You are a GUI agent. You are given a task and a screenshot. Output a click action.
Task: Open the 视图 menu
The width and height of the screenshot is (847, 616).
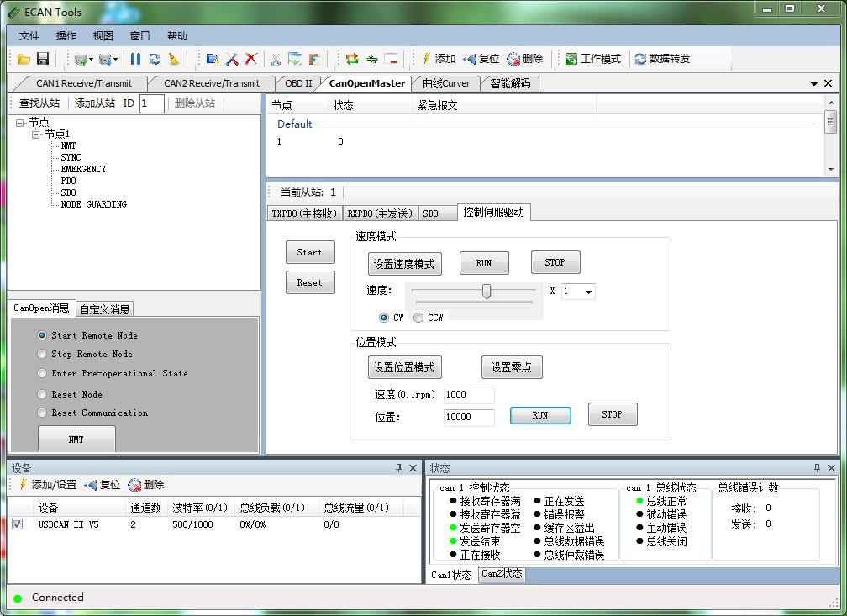click(103, 35)
